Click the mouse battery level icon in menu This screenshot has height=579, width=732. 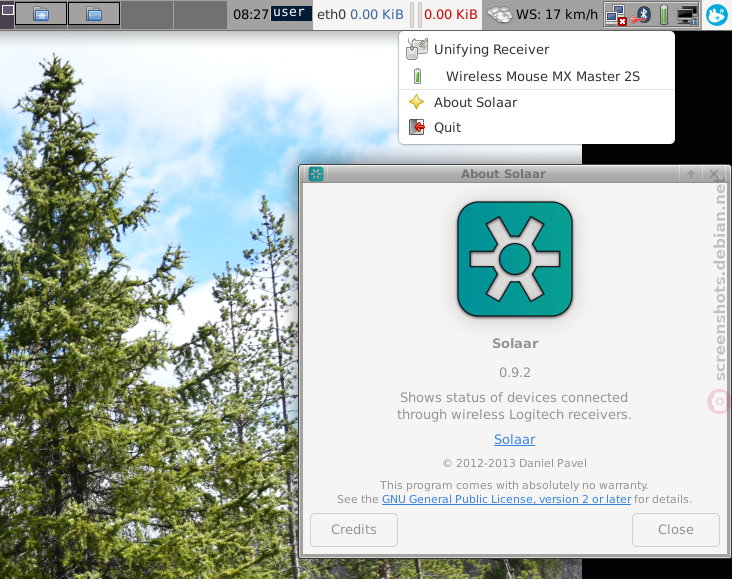pos(417,76)
